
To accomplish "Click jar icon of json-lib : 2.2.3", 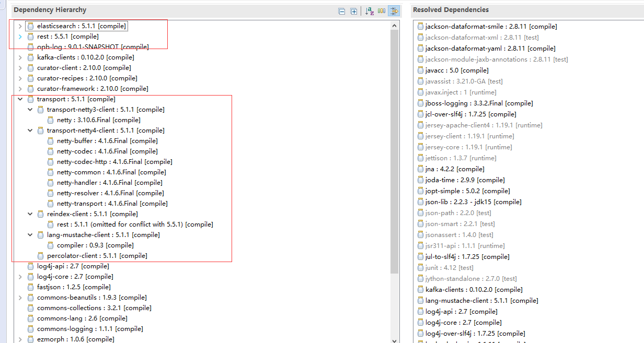I will 420,202.
